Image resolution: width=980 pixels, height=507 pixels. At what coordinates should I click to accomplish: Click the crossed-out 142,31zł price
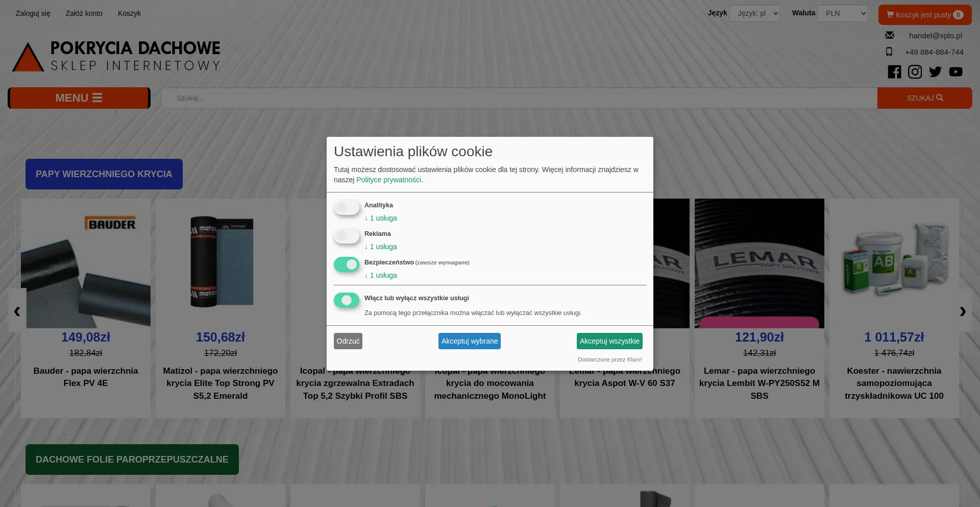pos(759,353)
